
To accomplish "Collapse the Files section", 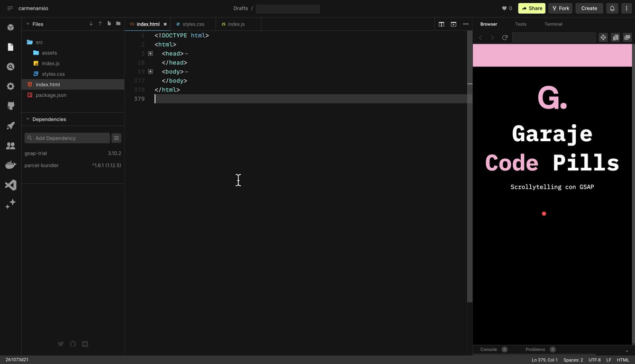I will point(28,24).
